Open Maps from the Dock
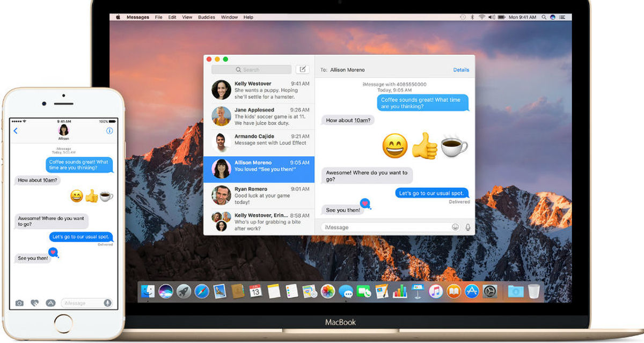Viewport: 644px width, 343px height. pos(310,291)
